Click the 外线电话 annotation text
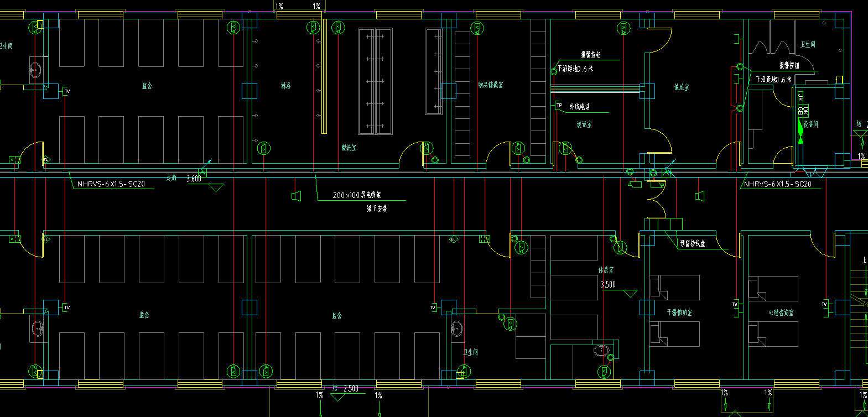The image size is (868, 417). [x=579, y=106]
